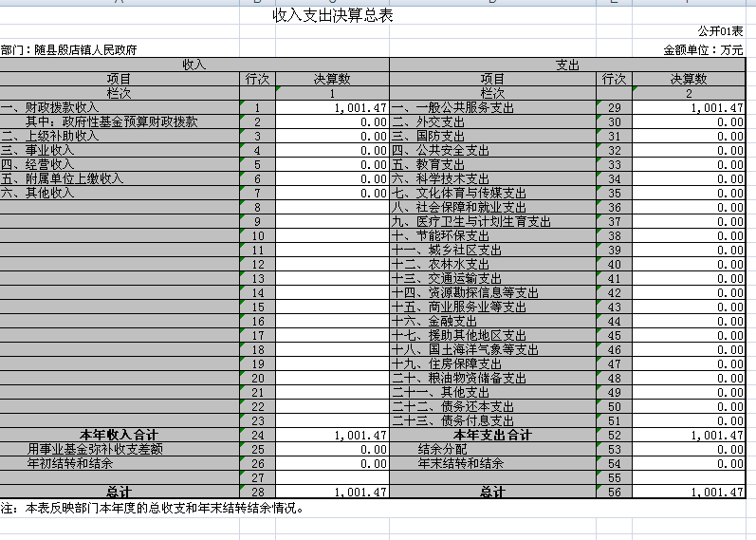Click the expenditure 总计 value in row 56
756x540 pixels.
click(x=689, y=492)
